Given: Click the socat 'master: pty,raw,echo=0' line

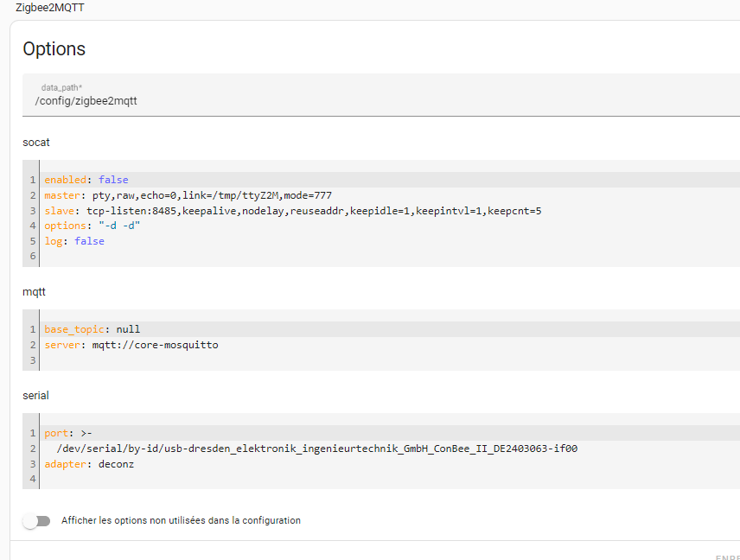Looking at the screenshot, I should click(188, 195).
